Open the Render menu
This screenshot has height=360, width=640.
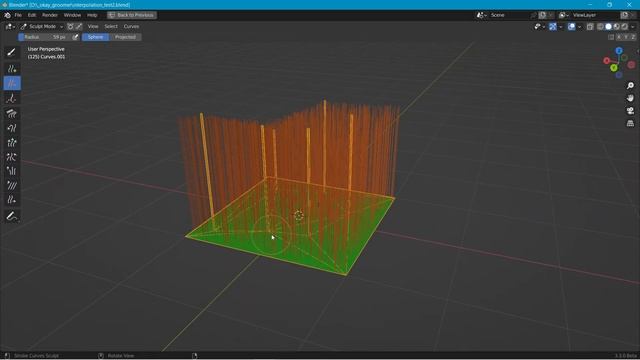click(x=50, y=15)
